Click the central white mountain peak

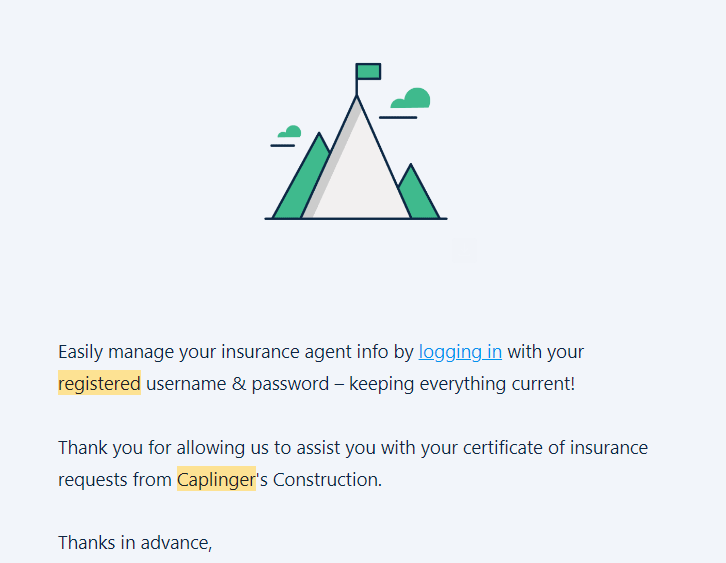(x=360, y=170)
